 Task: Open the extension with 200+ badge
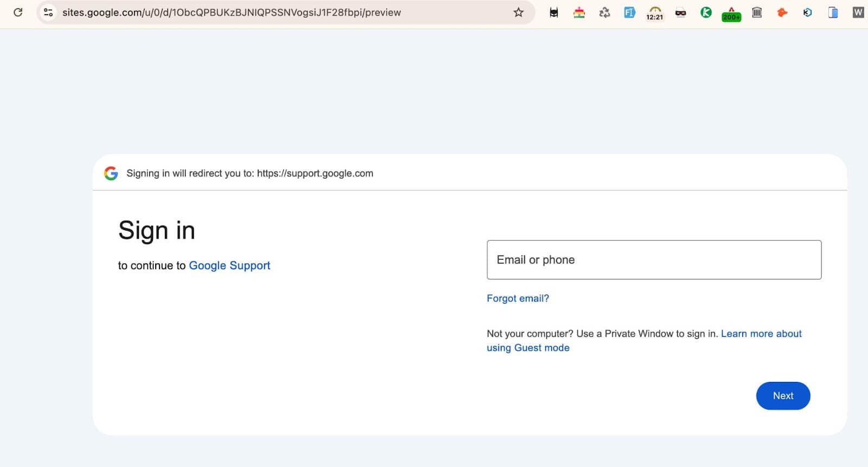pyautogui.click(x=731, y=14)
